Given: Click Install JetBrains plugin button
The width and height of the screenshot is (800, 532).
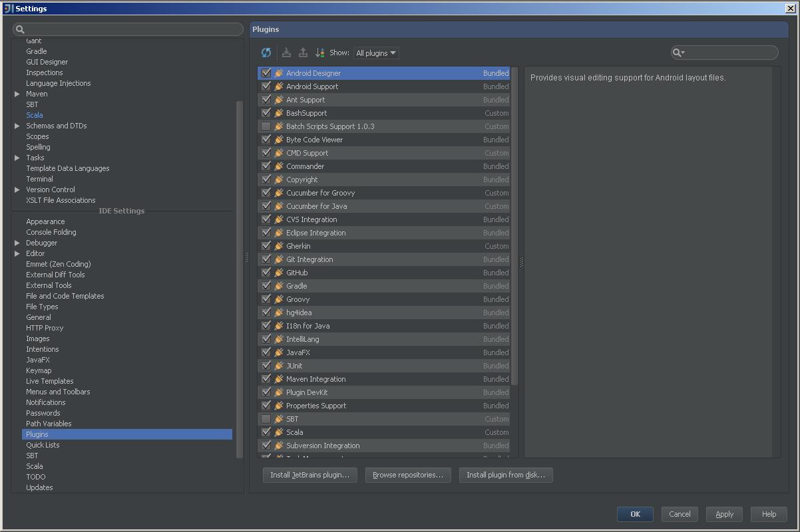Looking at the screenshot, I should click(x=310, y=475).
